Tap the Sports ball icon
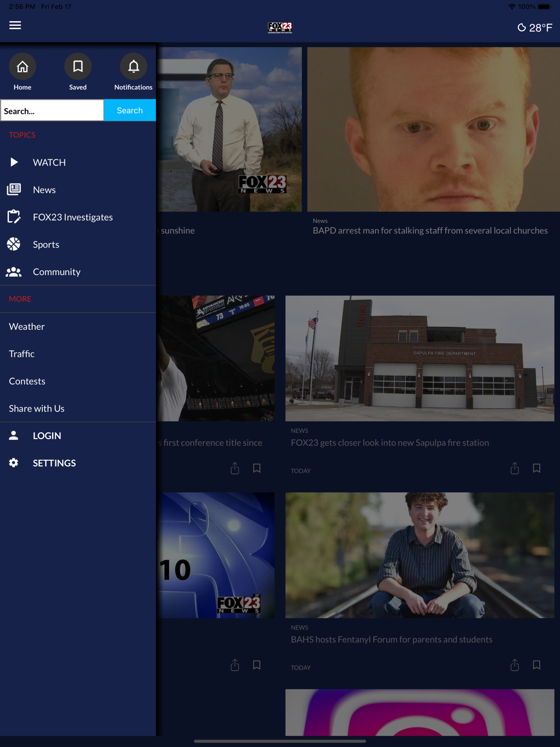The image size is (560, 747). [14, 244]
